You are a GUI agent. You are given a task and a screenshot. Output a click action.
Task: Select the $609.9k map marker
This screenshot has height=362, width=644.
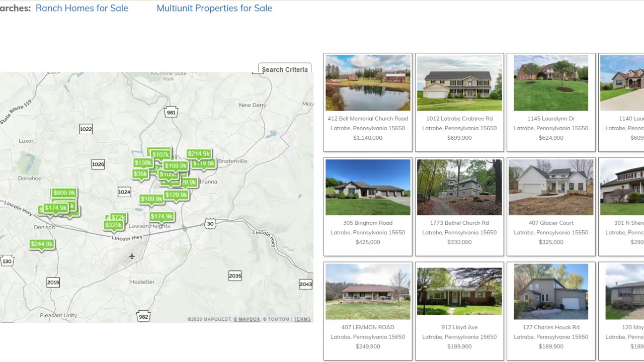64,193
